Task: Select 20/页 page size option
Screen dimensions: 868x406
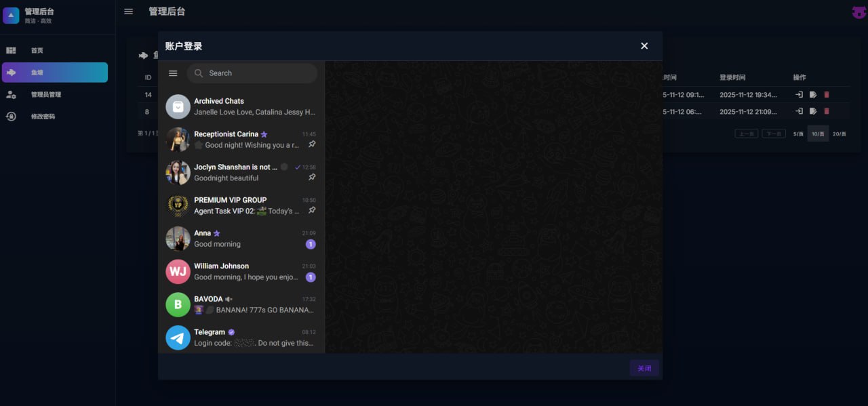Action: click(839, 134)
